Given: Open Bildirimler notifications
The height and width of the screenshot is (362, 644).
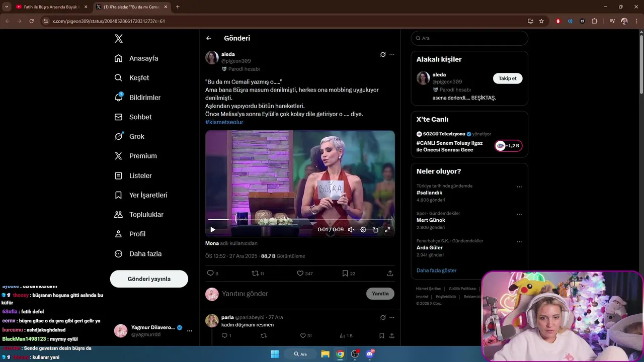Looking at the screenshot, I should coord(138,98).
